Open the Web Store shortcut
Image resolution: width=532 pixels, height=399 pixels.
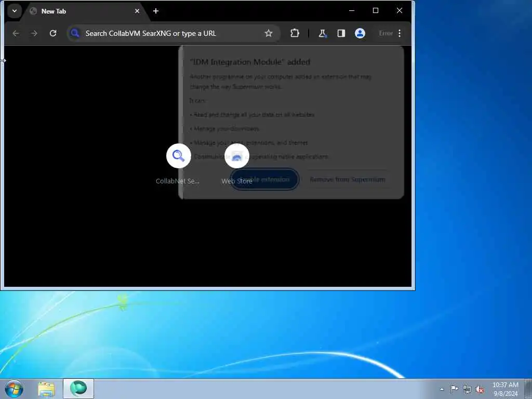[237, 165]
